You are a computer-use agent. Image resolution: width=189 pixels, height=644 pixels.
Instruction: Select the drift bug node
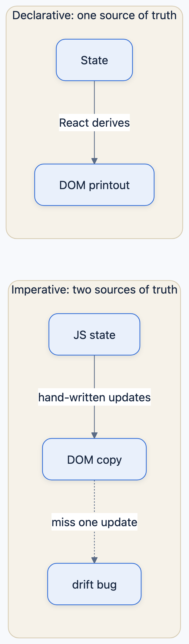click(x=94, y=584)
